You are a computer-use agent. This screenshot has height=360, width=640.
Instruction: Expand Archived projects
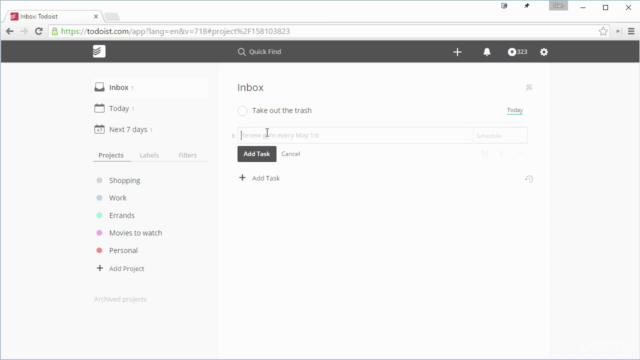point(120,299)
